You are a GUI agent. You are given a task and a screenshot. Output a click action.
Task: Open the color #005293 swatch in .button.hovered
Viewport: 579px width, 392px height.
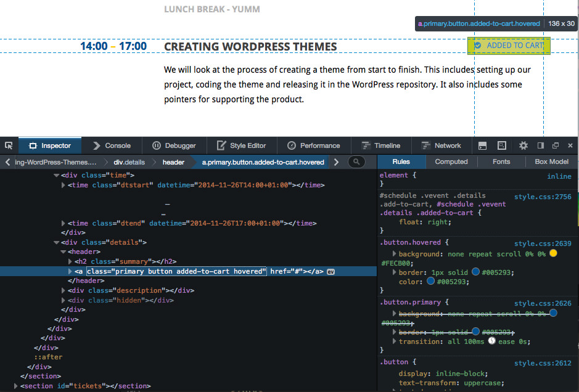pos(430,281)
